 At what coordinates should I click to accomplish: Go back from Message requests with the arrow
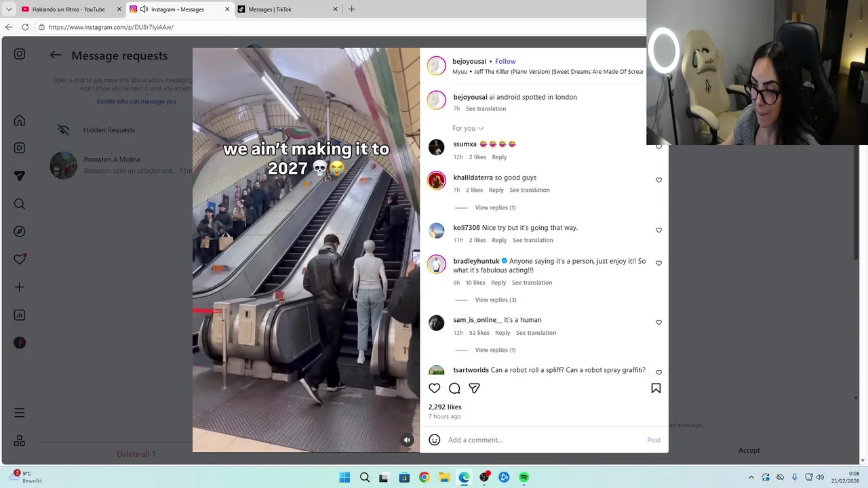(56, 56)
